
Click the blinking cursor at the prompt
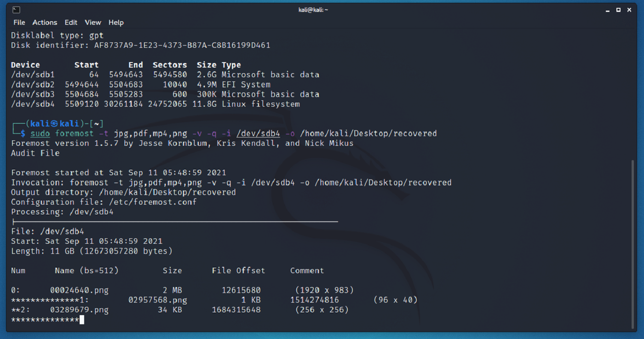[x=81, y=319]
